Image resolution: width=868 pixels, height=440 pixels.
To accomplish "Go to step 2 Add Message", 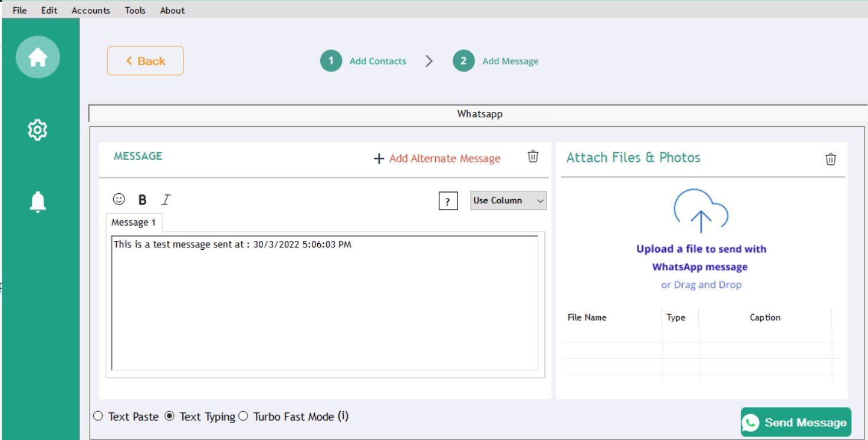I will click(x=495, y=61).
